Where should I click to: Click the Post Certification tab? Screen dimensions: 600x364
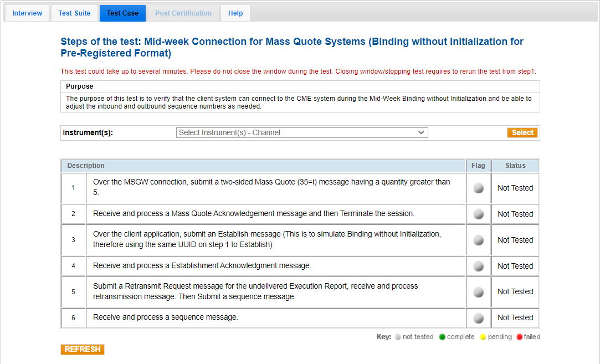[183, 13]
